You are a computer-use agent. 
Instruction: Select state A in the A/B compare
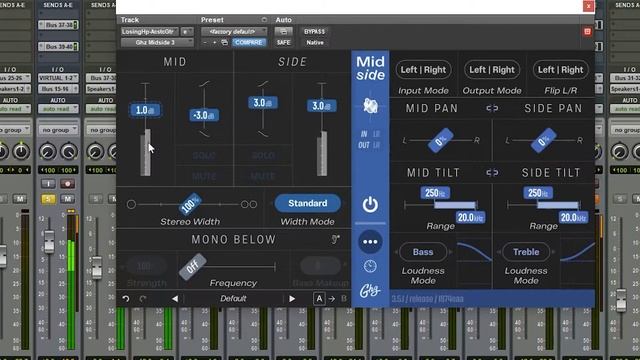[x=319, y=299]
